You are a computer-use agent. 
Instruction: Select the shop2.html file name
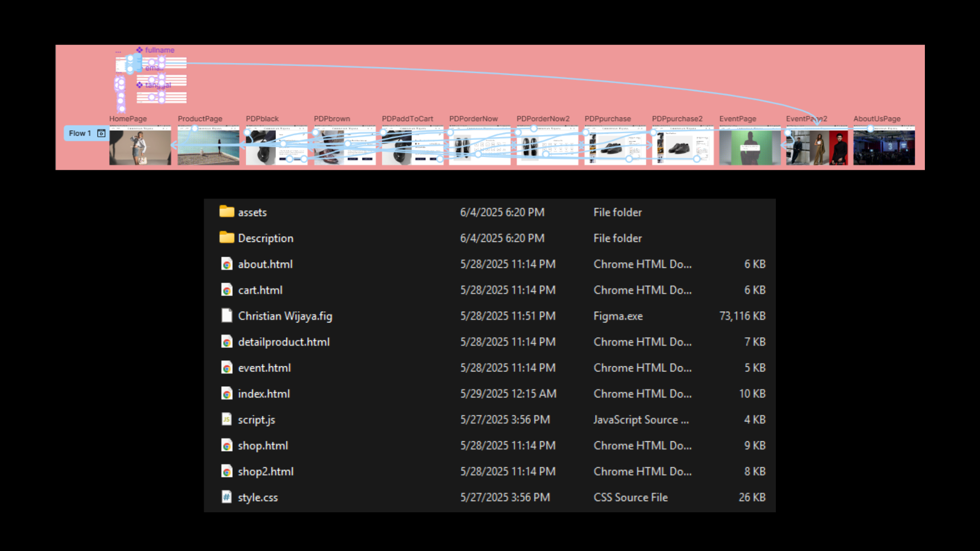(x=266, y=471)
